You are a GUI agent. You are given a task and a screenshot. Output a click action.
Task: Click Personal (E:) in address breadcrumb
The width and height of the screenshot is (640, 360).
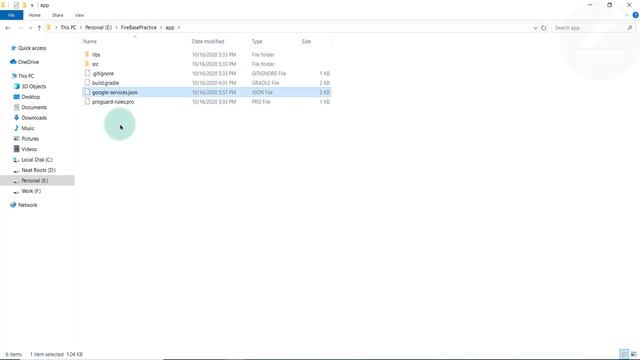tap(98, 28)
